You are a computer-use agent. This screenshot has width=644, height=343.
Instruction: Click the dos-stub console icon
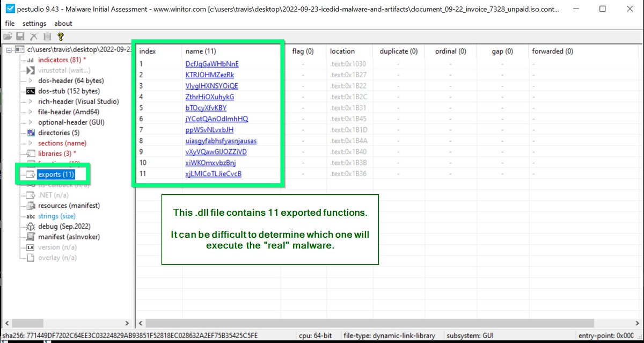31,91
